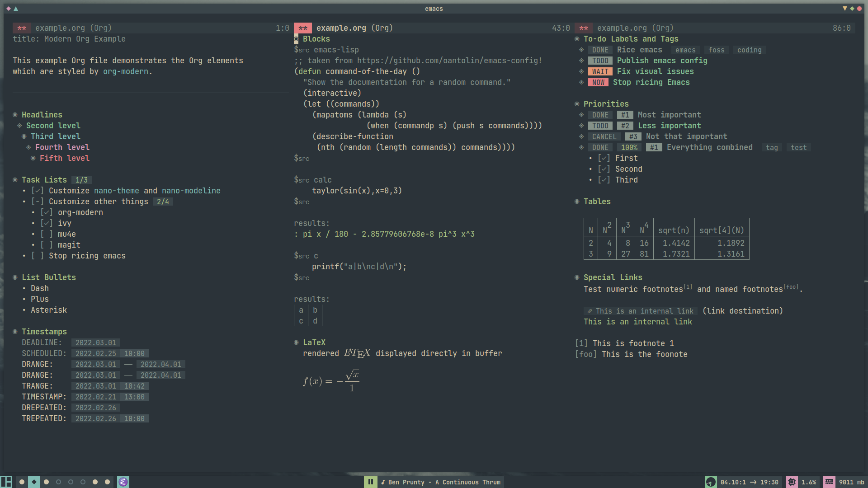
Task: Click the DEADLINE date 2022.03.01
Action: pos(96,343)
